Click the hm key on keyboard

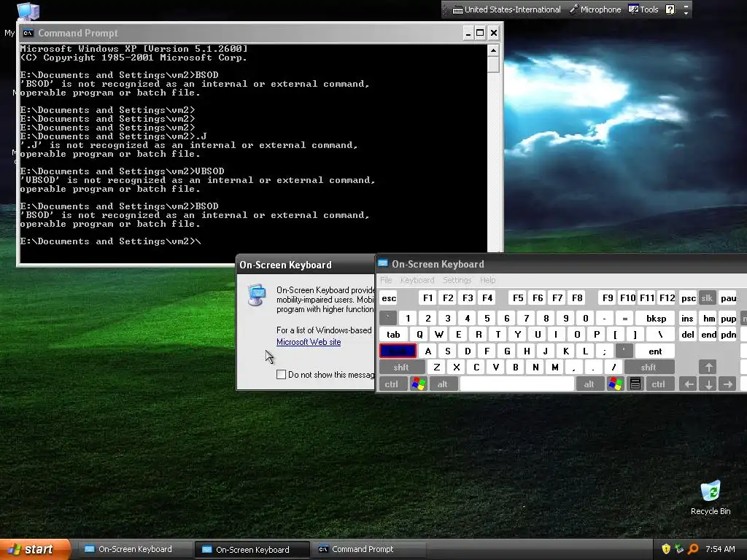[x=709, y=318]
